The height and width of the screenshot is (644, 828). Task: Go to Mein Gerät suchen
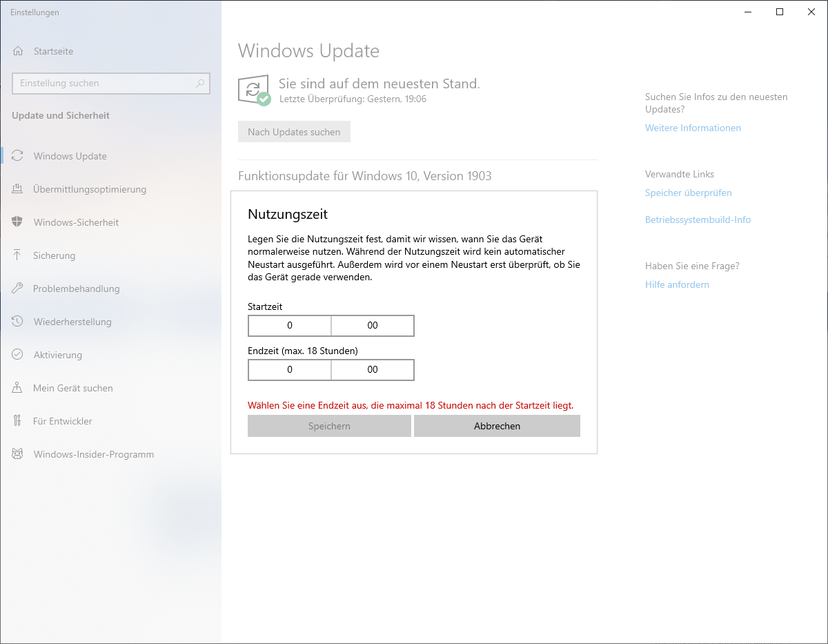(110, 388)
